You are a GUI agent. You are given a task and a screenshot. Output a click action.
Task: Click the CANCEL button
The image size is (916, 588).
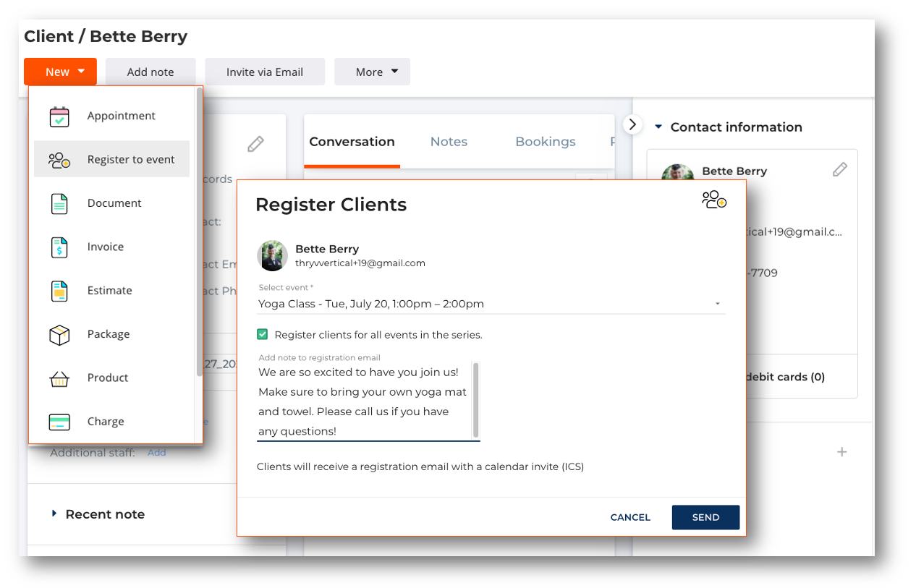[x=630, y=517]
